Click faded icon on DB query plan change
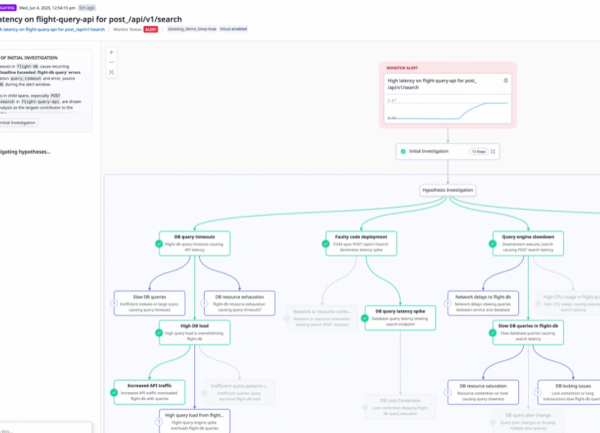The width and height of the screenshot is (600, 433). 493,422
